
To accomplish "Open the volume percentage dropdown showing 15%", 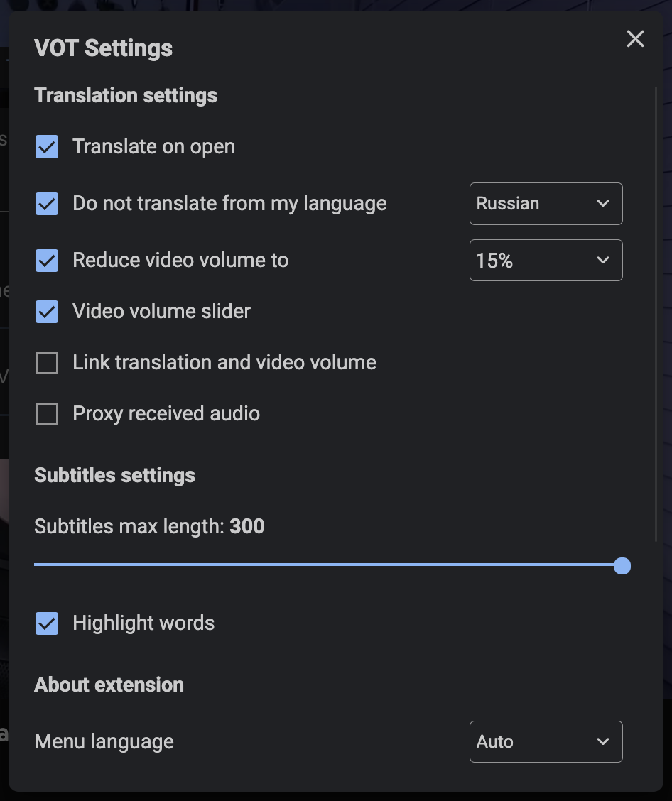I will pos(546,260).
